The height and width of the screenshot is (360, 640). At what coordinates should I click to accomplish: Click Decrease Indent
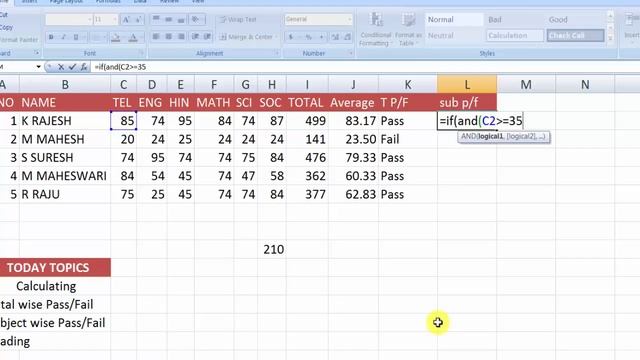click(196, 37)
